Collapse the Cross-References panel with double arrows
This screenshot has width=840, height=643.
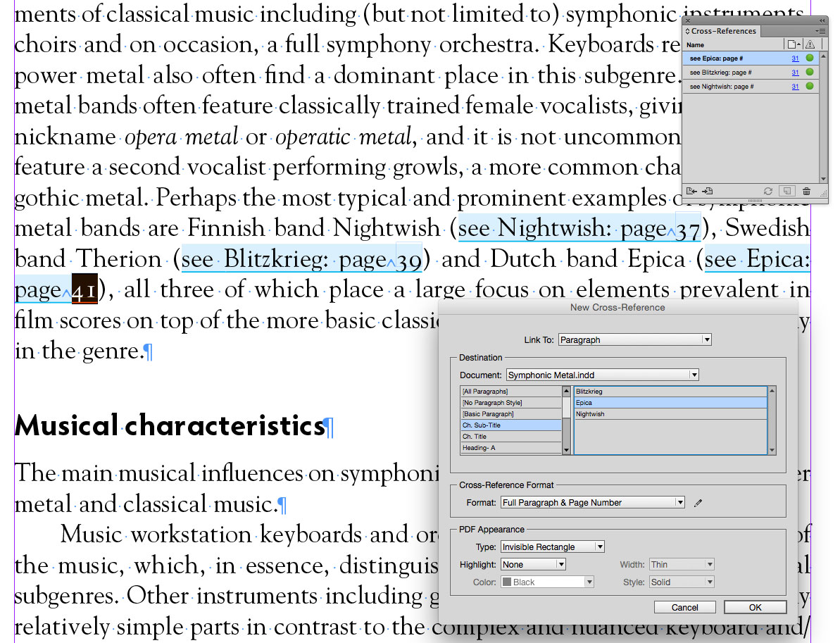pos(822,20)
